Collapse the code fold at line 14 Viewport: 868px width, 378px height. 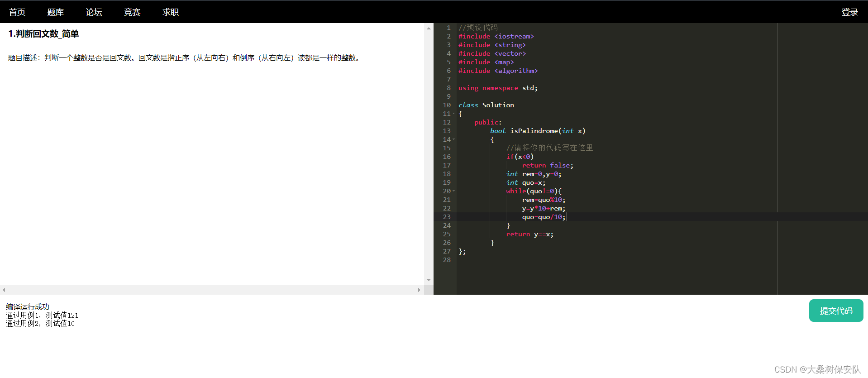click(x=454, y=139)
